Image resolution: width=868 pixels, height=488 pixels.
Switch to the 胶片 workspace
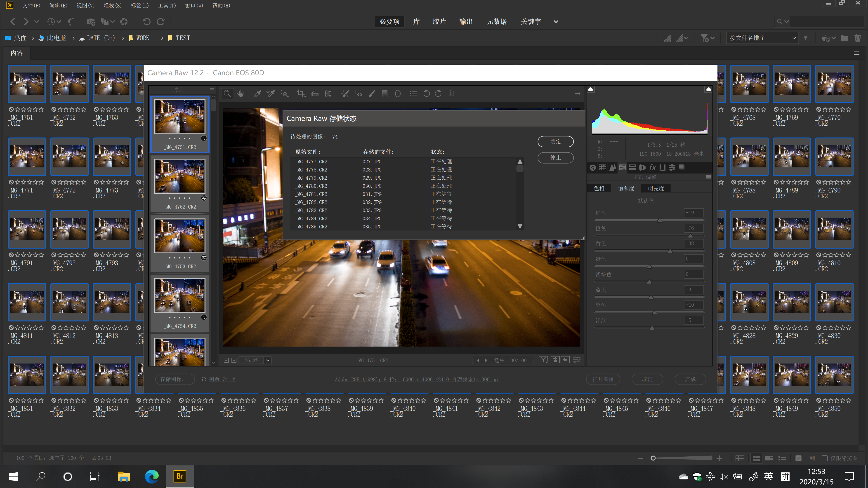click(x=439, y=21)
